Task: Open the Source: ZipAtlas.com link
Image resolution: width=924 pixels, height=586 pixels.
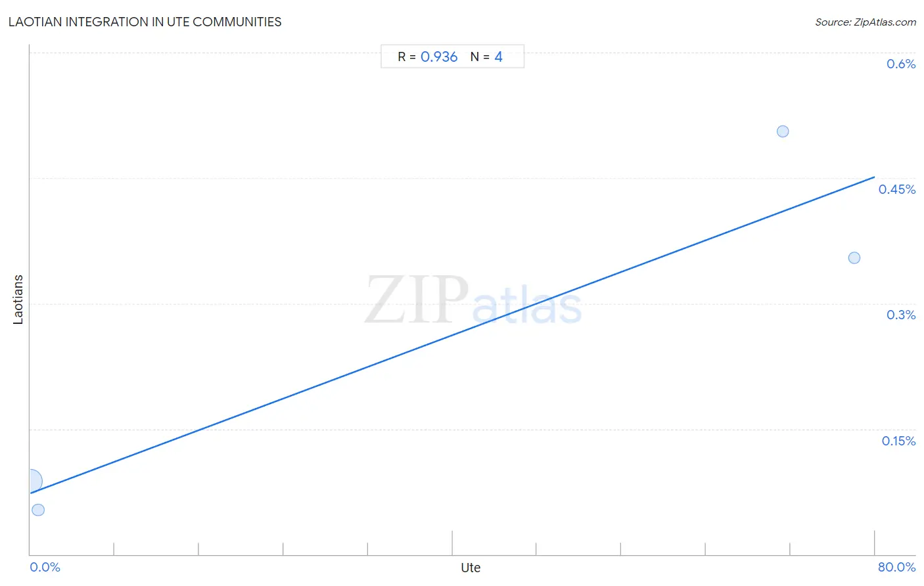Action: pos(866,22)
